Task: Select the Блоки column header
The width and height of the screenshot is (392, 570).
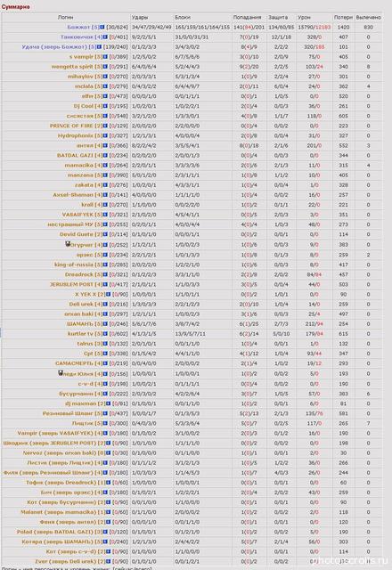Action: tap(183, 18)
